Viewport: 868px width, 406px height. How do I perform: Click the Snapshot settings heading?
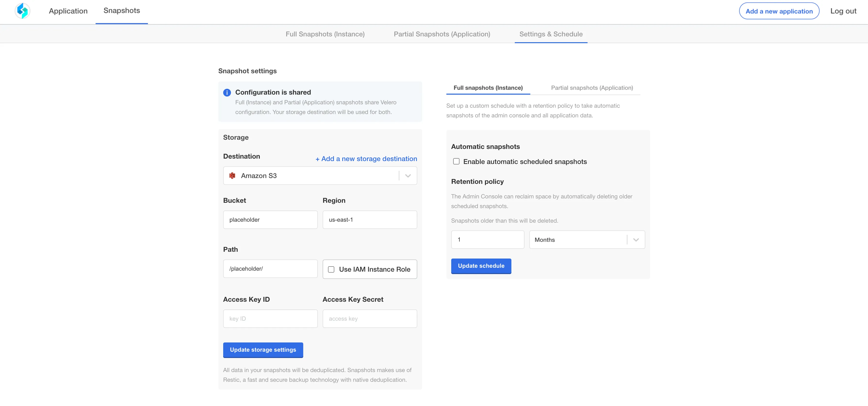coord(247,71)
